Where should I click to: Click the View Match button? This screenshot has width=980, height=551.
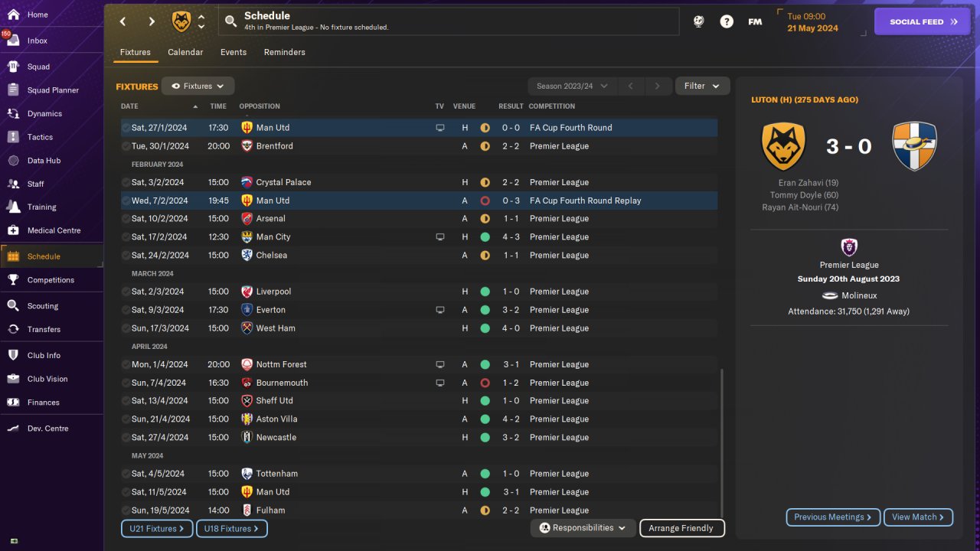918,517
